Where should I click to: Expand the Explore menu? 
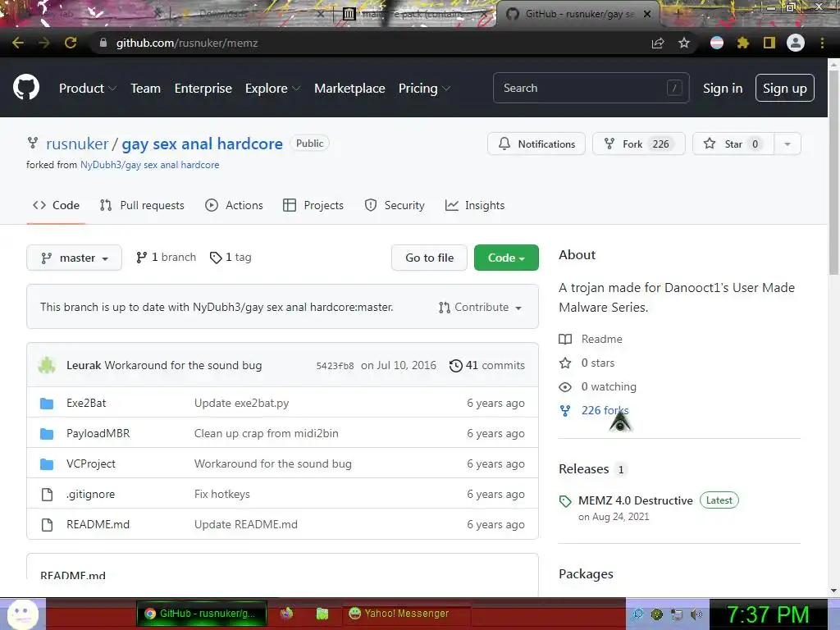[x=272, y=89]
